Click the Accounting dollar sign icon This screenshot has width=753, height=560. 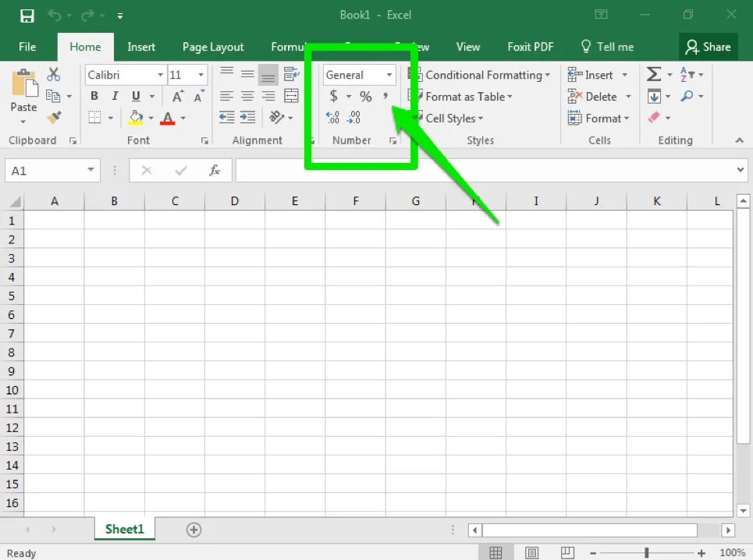(x=333, y=96)
